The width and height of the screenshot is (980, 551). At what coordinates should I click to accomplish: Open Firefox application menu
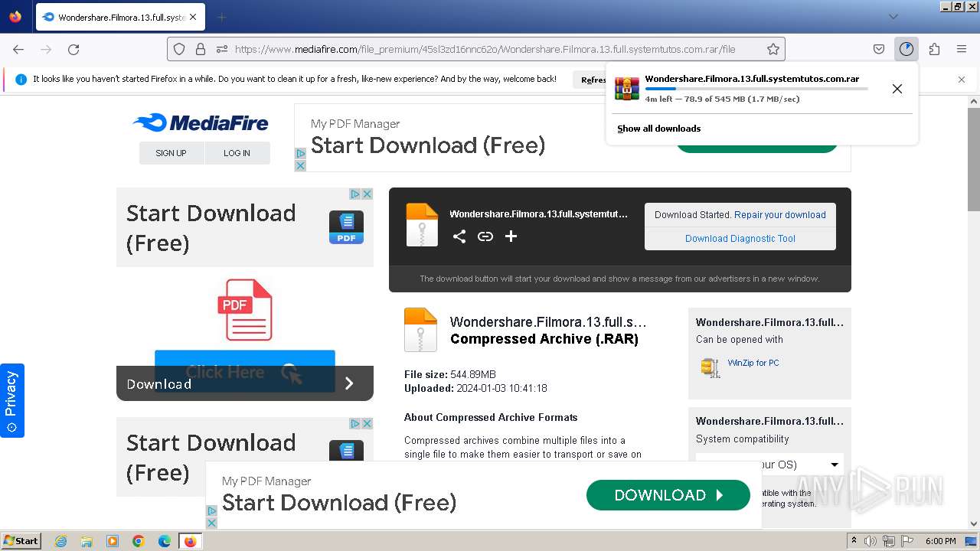(962, 49)
